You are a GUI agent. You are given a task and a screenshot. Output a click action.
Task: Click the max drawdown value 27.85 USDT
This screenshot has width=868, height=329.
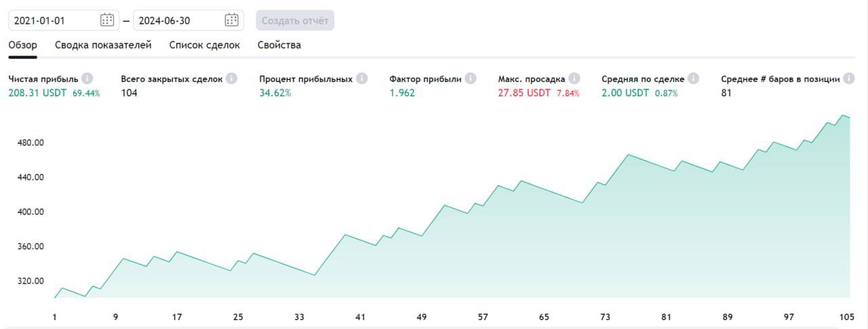tap(524, 93)
